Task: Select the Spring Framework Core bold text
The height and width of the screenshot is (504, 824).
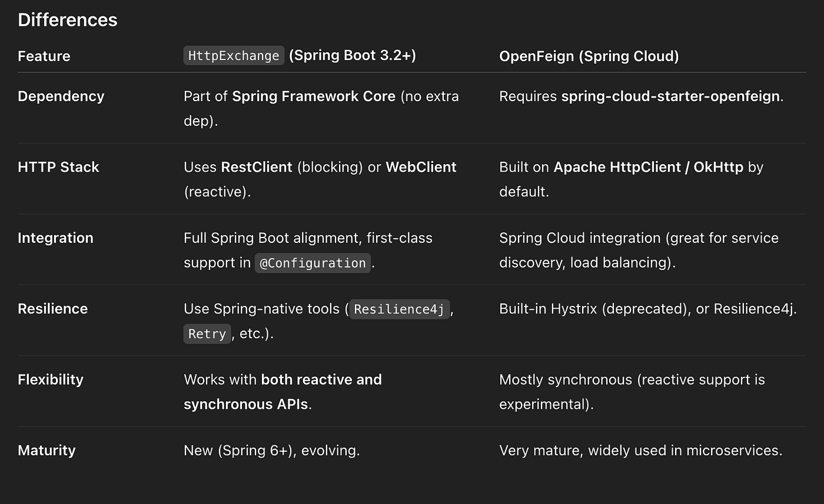Action: (314, 96)
